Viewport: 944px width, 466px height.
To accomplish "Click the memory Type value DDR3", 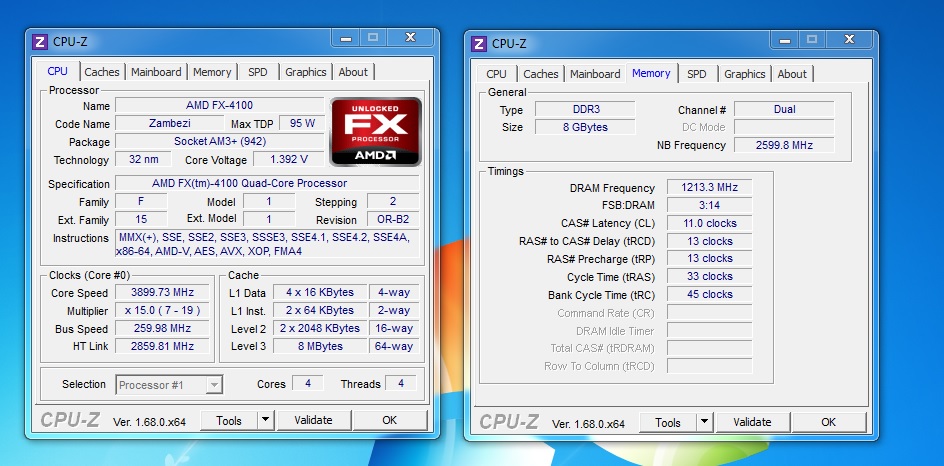I will point(585,110).
